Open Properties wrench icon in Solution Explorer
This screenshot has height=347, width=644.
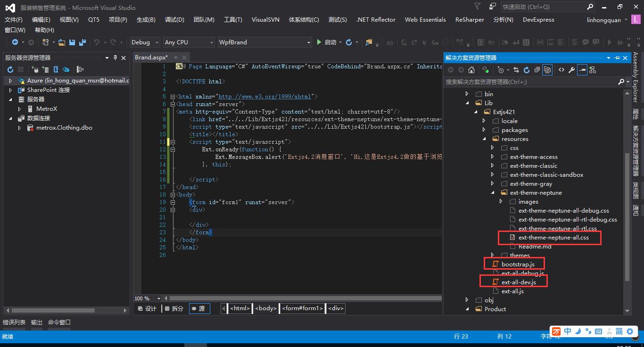[572, 70]
